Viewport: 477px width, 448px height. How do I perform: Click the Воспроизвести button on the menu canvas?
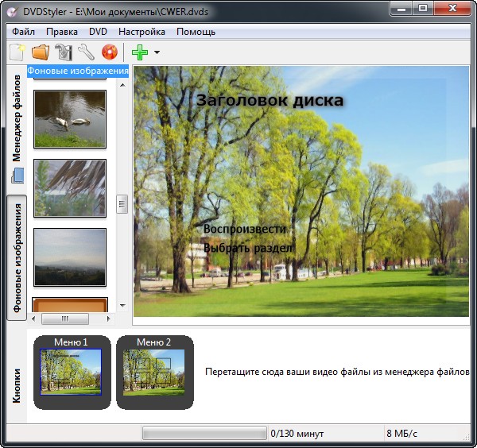click(244, 229)
